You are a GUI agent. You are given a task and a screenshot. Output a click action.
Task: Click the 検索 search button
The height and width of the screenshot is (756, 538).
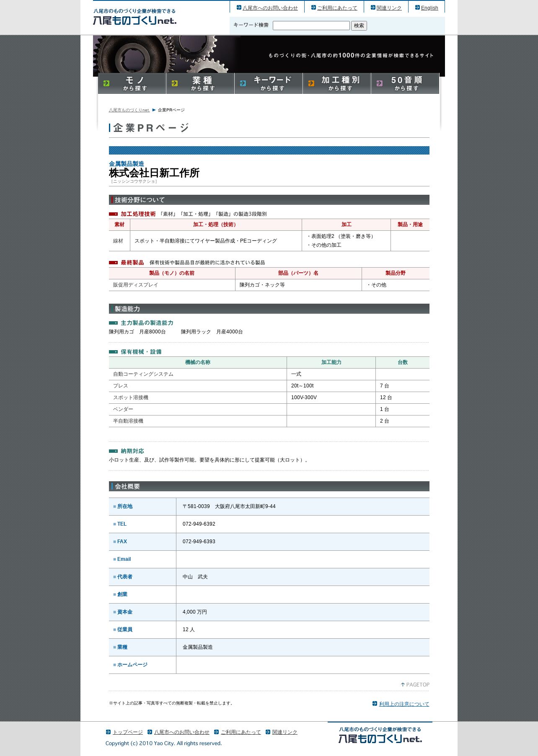(x=359, y=26)
